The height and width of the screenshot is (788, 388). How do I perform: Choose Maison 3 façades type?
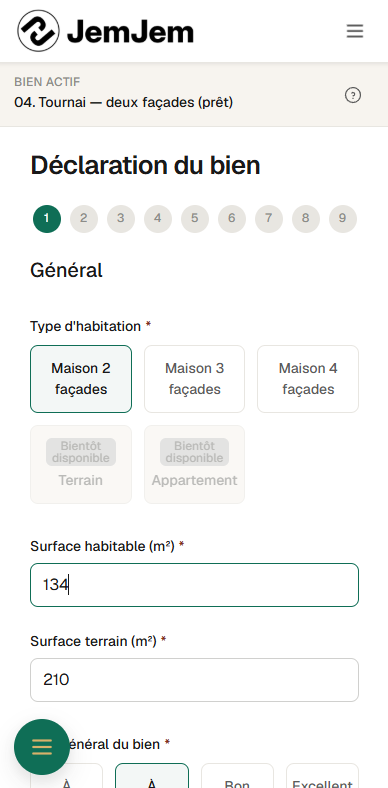[x=195, y=379]
